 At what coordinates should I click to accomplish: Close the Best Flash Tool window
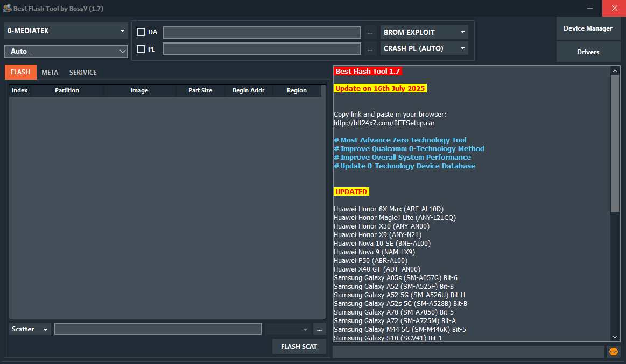(614, 8)
